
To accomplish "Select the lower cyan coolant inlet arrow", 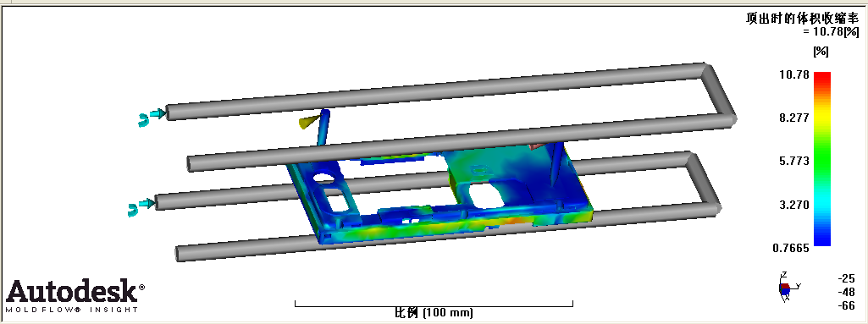I will tap(147, 204).
